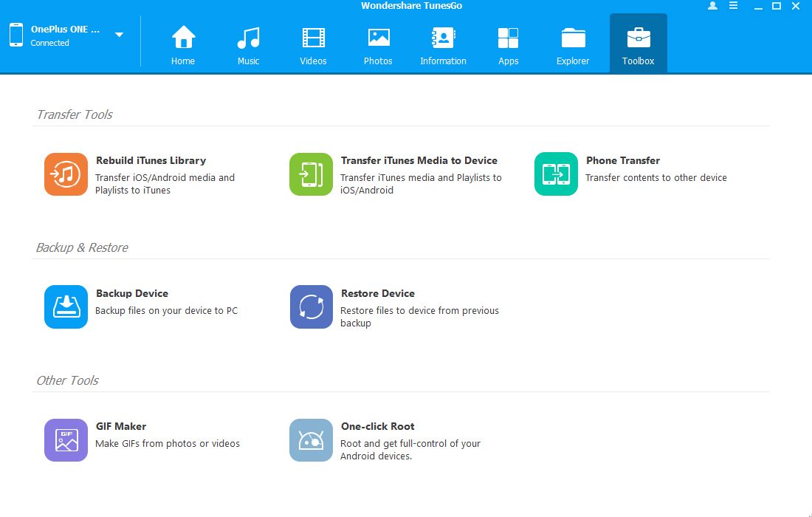The width and height of the screenshot is (812, 517).
Task: Open the Explorer tab
Action: [573, 45]
